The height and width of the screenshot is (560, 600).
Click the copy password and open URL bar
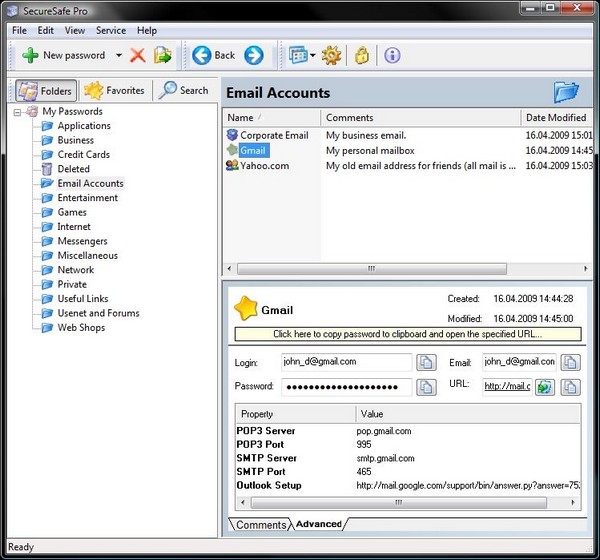point(407,334)
